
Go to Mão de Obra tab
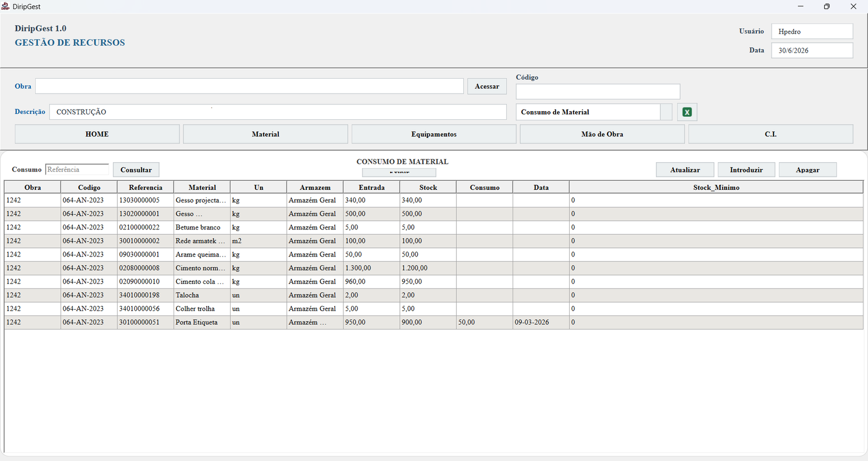pos(602,134)
